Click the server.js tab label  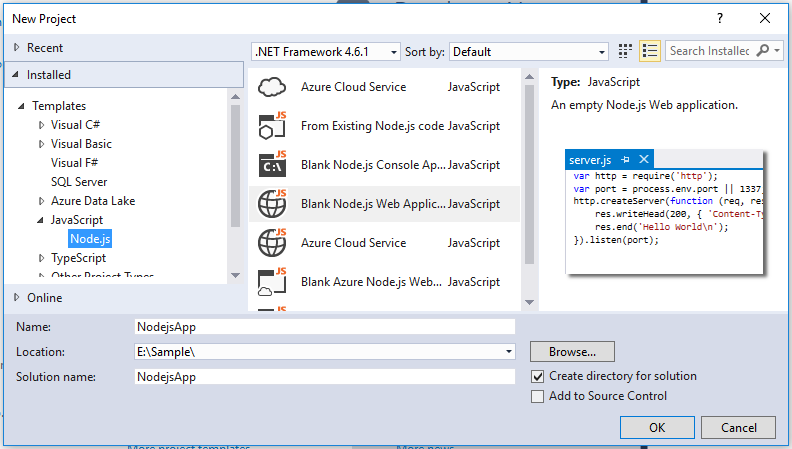tap(590, 160)
